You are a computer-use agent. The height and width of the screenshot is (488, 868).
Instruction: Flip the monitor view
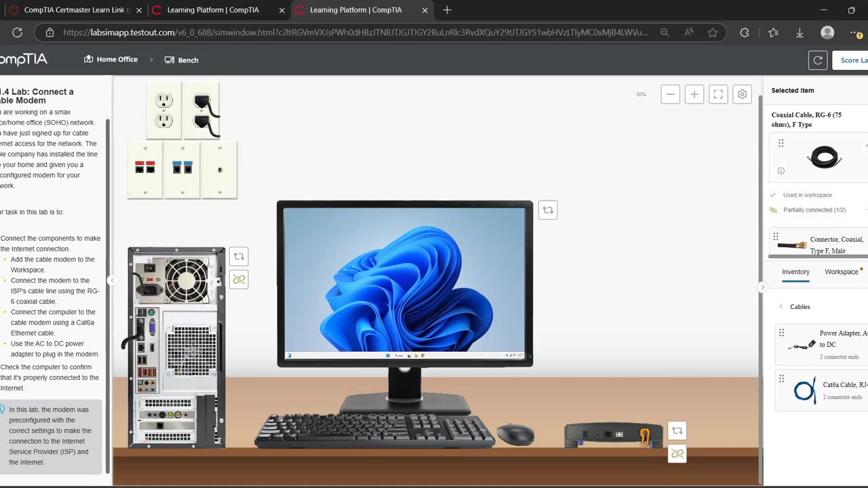pyautogui.click(x=548, y=210)
